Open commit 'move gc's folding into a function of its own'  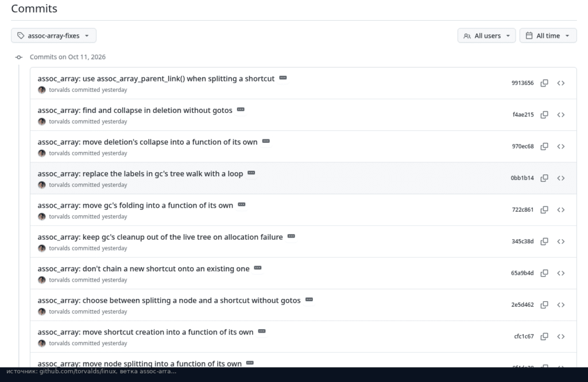[x=136, y=205]
